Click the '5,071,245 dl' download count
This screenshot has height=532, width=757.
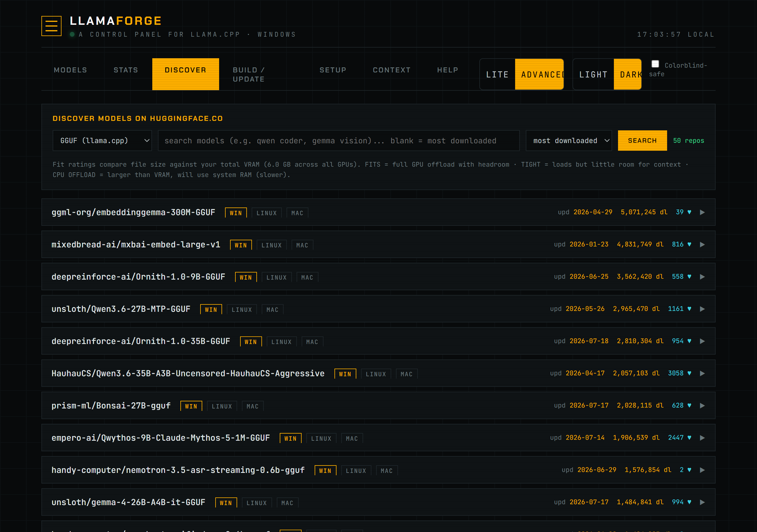click(644, 212)
